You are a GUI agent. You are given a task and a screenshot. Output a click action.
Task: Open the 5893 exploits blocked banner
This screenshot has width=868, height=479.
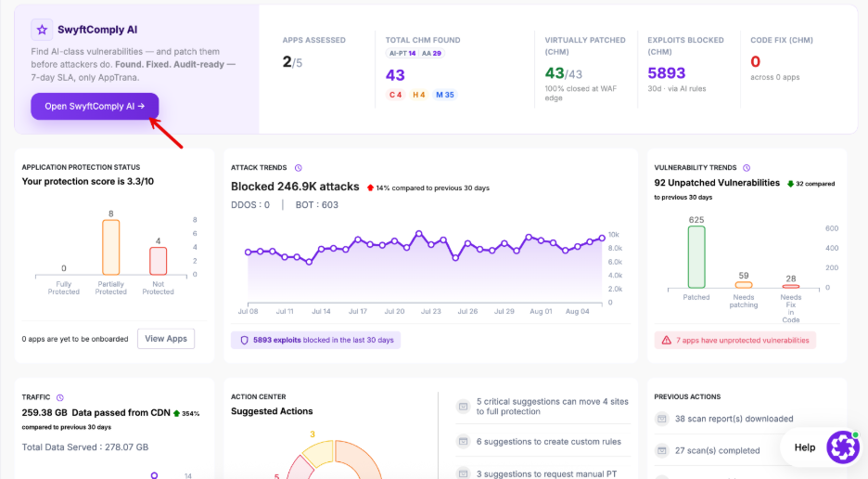(315, 340)
